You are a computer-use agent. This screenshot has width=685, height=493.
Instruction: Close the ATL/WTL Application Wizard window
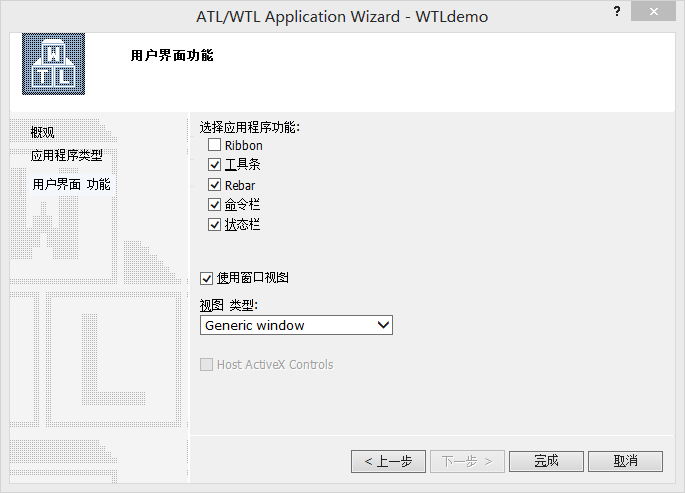click(x=653, y=12)
